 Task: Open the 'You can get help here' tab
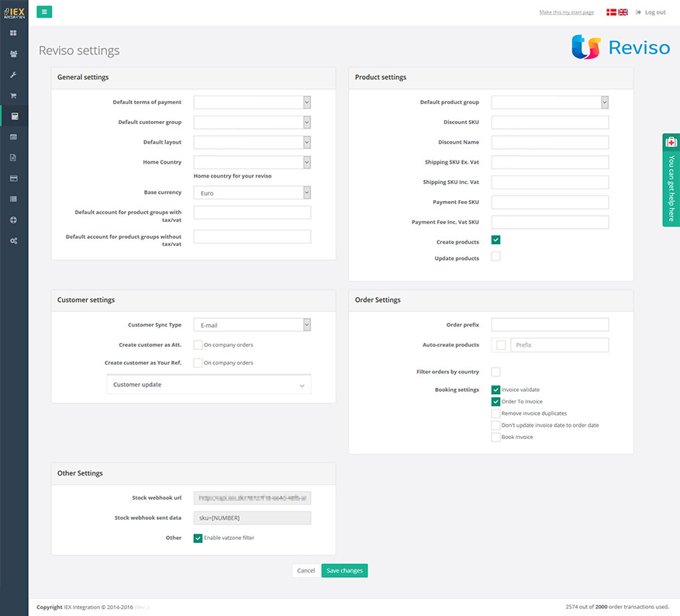[671, 180]
